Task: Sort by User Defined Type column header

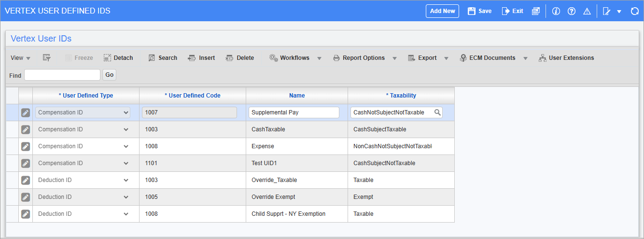Action: point(86,96)
